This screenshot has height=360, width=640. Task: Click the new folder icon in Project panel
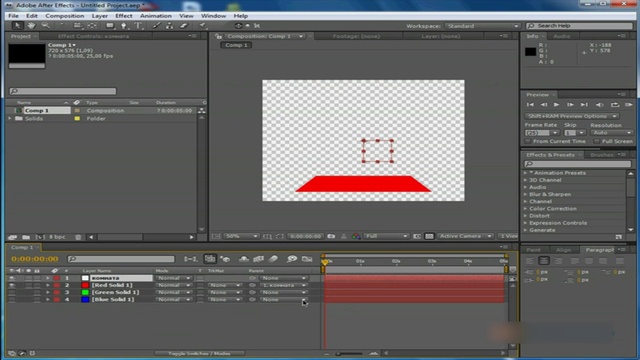26,237
